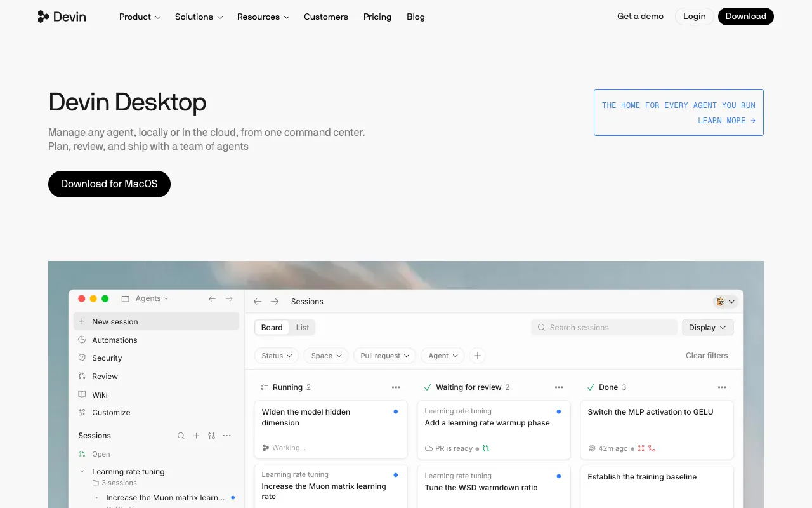Click Clear filters
The image size is (812, 508).
point(707,356)
